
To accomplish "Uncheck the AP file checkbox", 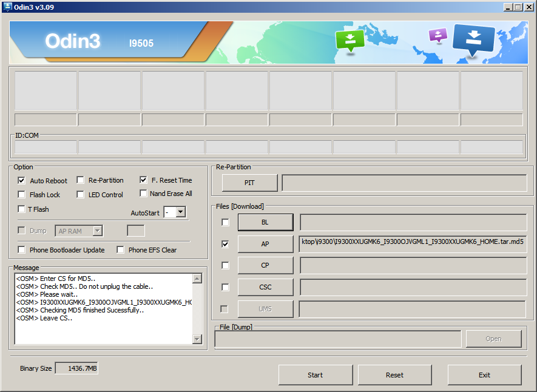I will click(x=226, y=244).
